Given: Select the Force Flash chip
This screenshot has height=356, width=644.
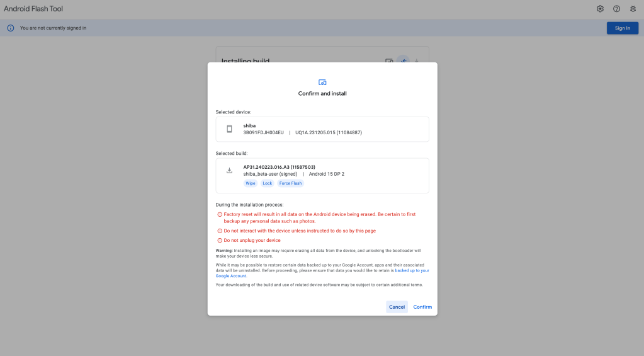Looking at the screenshot, I should (x=290, y=183).
